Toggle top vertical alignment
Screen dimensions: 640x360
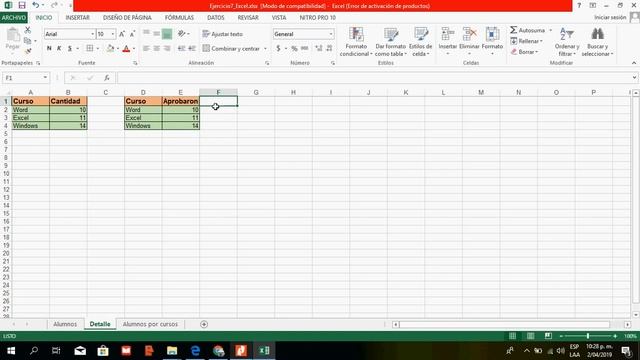(146, 34)
